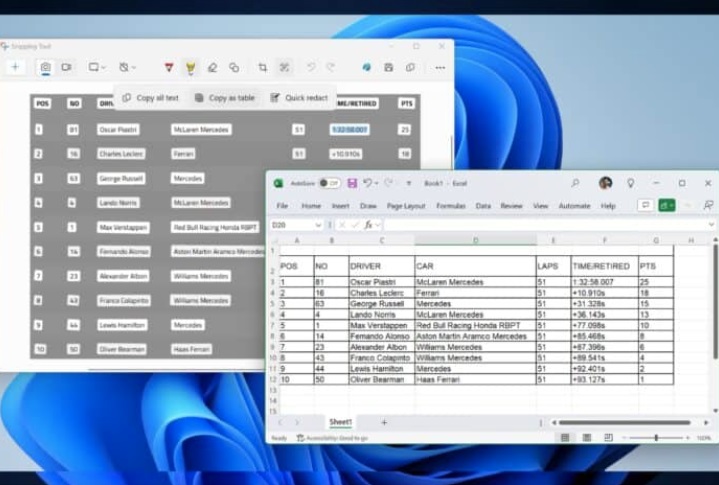Viewport: 719px width, 485px height.
Task: Click Excel horizontal scrollbar
Action: click(625, 423)
